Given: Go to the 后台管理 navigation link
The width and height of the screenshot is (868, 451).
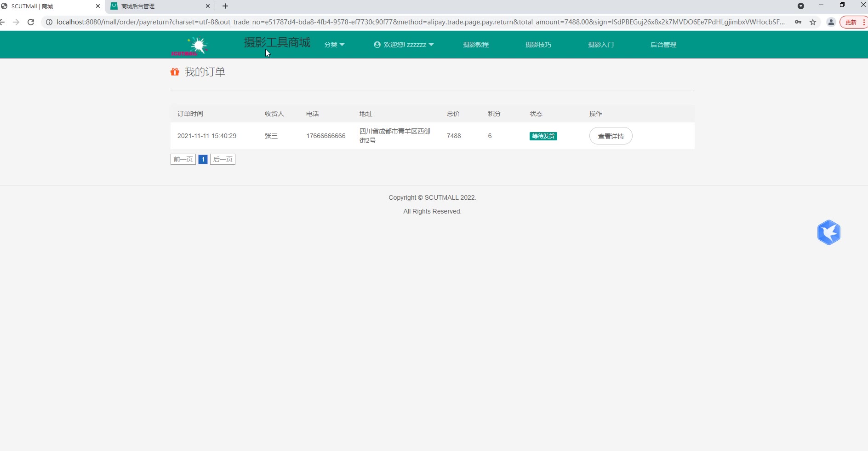Looking at the screenshot, I should [x=663, y=45].
